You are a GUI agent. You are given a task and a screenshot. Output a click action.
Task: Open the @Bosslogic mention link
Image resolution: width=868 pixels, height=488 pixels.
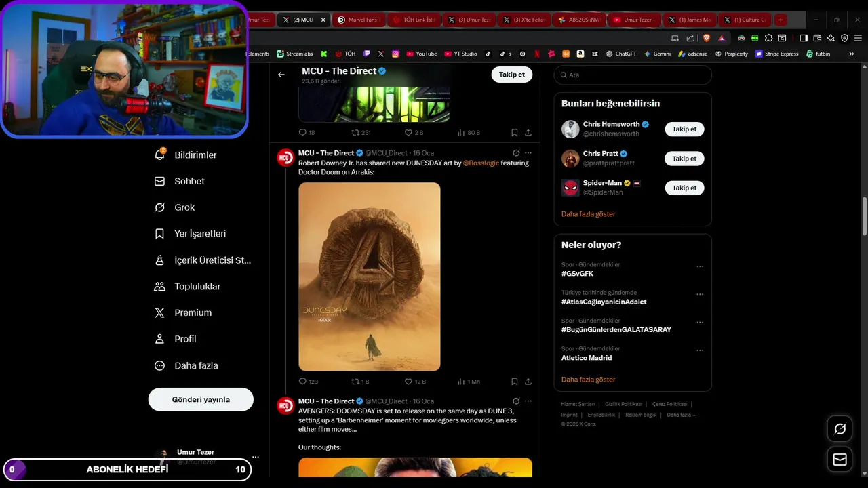(481, 163)
